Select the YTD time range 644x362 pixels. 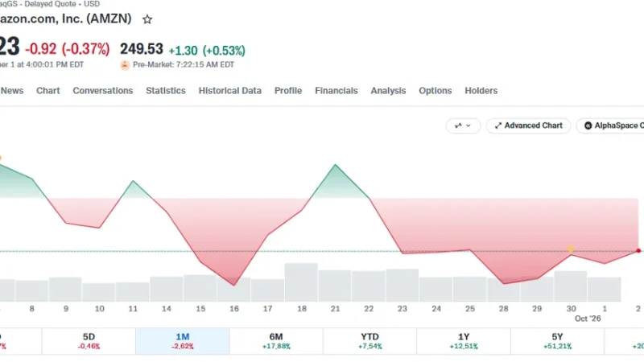(x=369, y=341)
